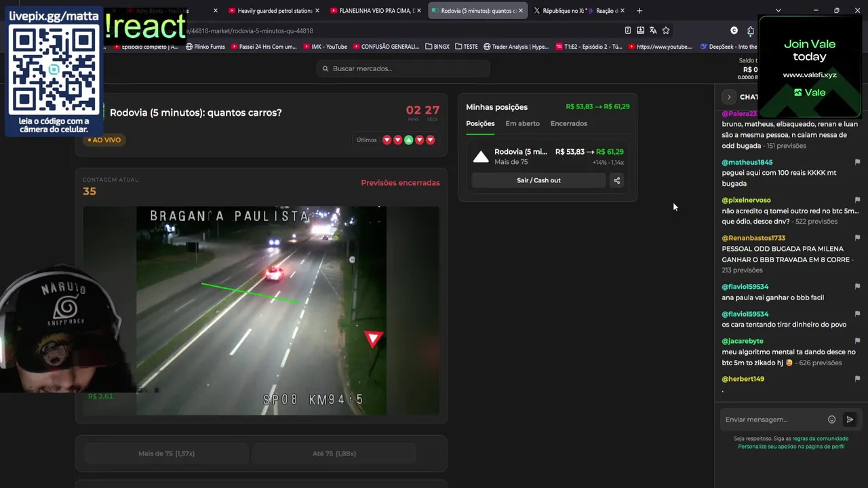The height and width of the screenshot is (488, 868).
Task: Click the @matheus1845 username in chat
Action: coord(747,162)
